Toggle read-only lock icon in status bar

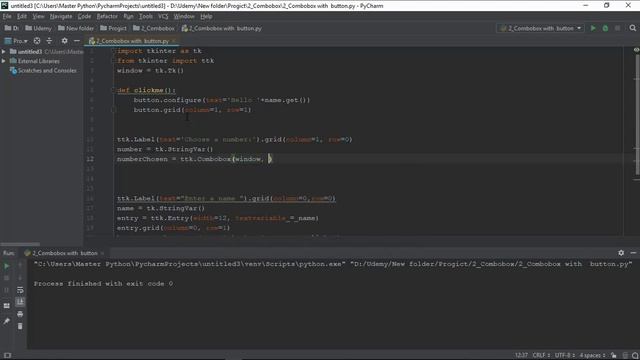(x=613, y=356)
